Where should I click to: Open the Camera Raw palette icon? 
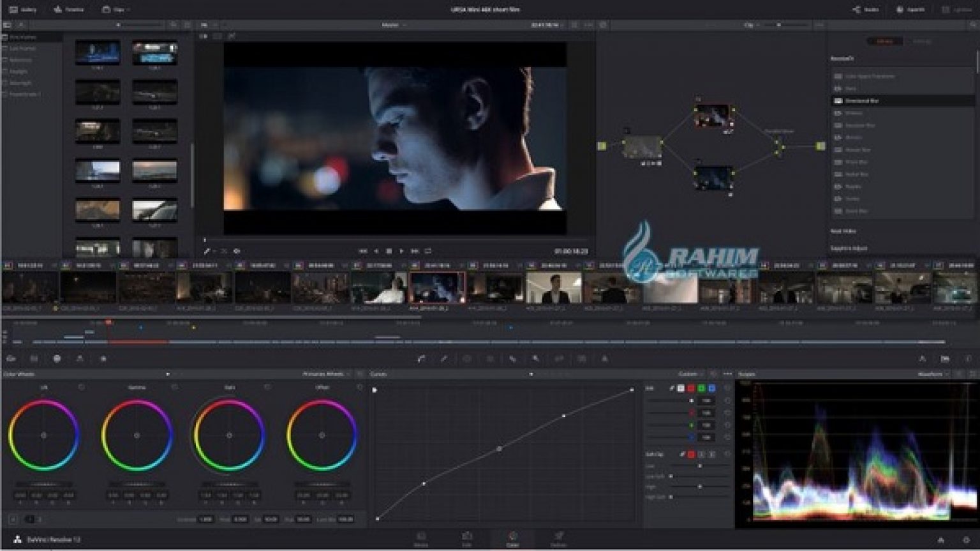(11, 359)
